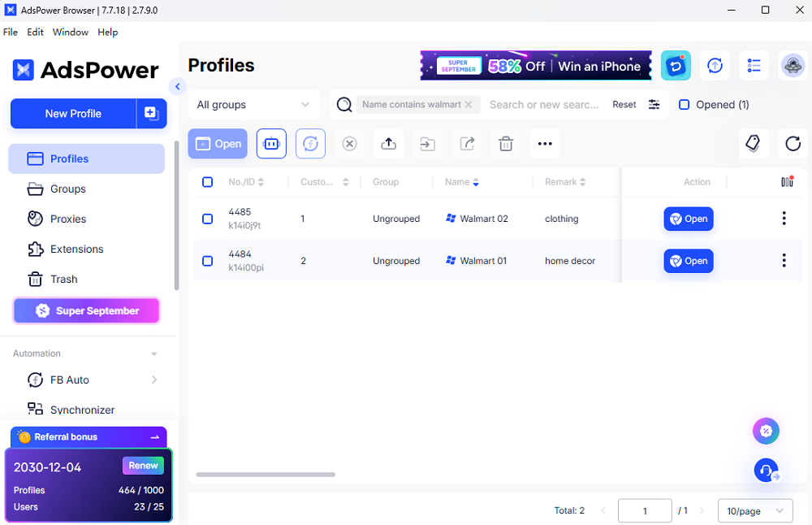
Task: Collapse the Automation section arrow
Action: (x=153, y=354)
